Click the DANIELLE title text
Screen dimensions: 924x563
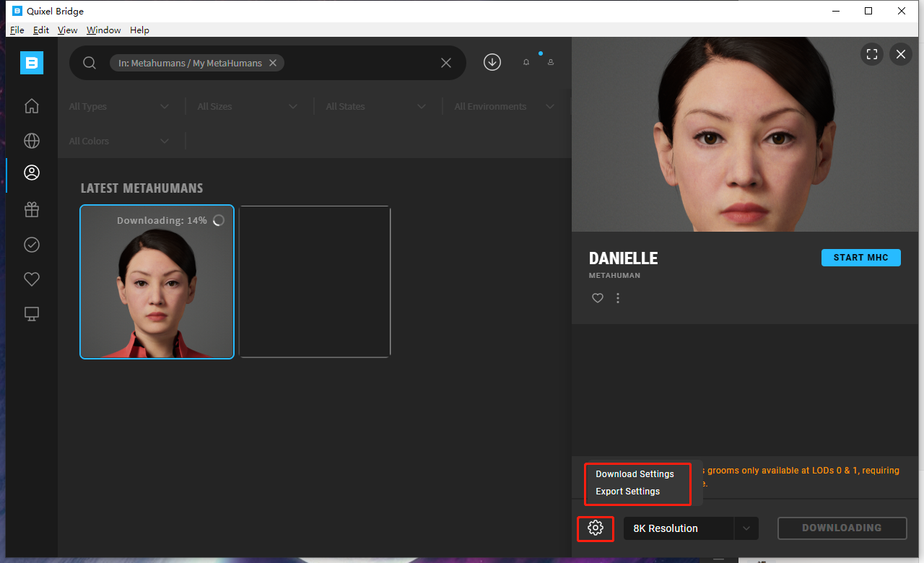(624, 258)
